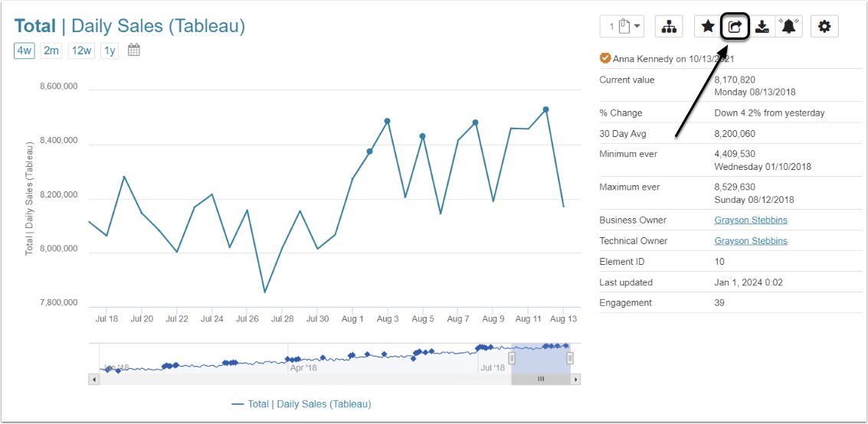Open the attachments clip dropdown
This screenshot has height=424, width=868.
[x=622, y=27]
